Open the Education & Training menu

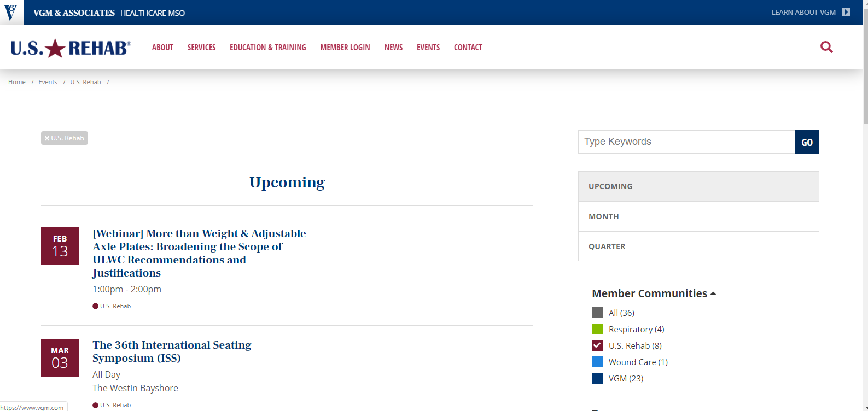click(x=267, y=48)
